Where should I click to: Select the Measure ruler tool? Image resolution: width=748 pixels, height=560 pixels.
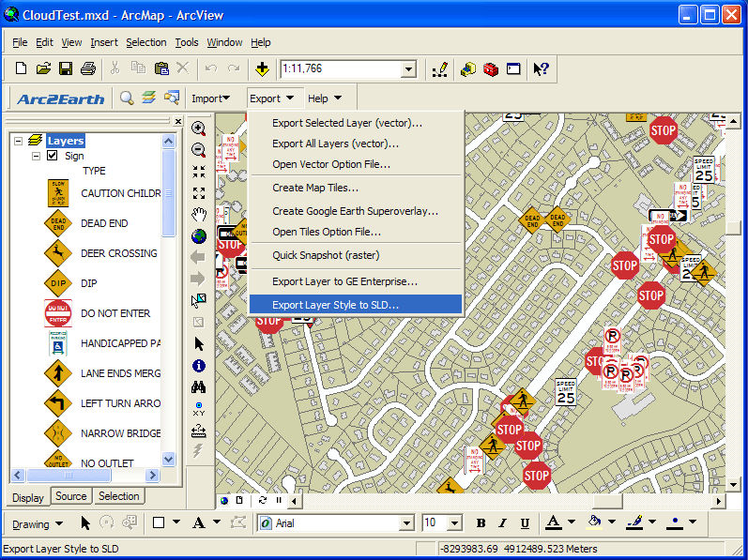(199, 431)
